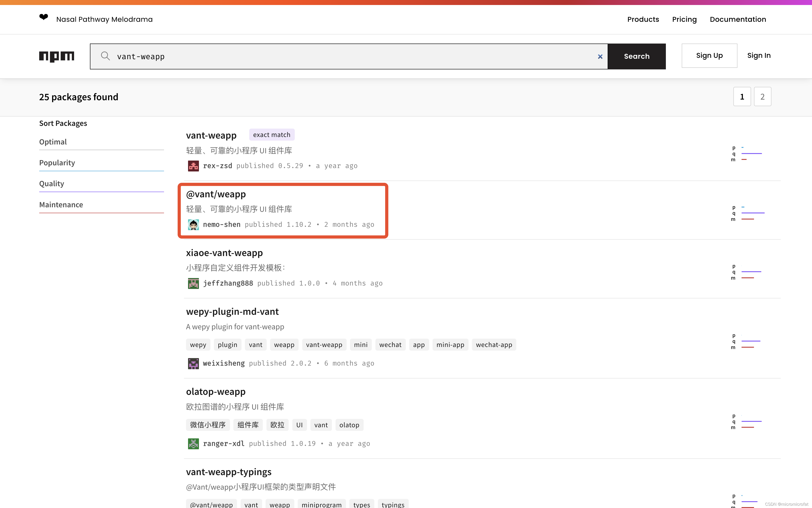Click rex-zsd publisher name
Screen dimensions: 812x508
click(x=217, y=166)
